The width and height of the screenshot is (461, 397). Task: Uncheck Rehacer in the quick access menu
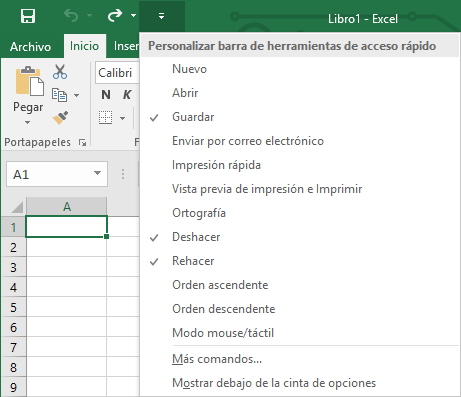point(299,261)
